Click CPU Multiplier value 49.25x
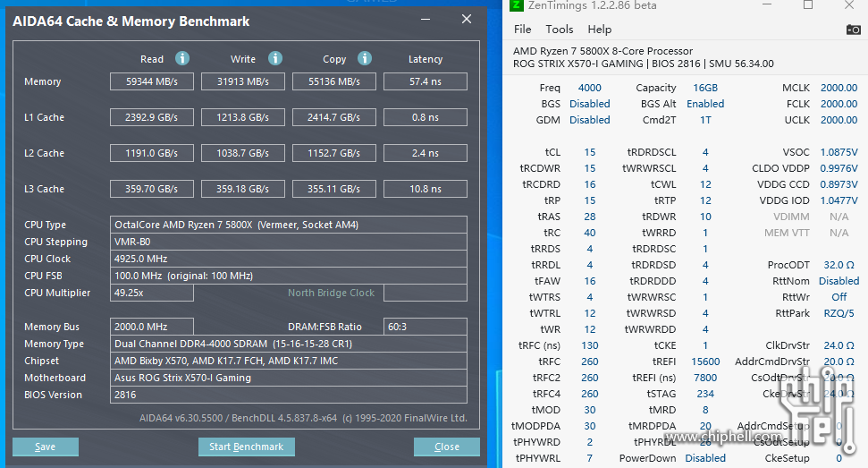 [x=152, y=293]
